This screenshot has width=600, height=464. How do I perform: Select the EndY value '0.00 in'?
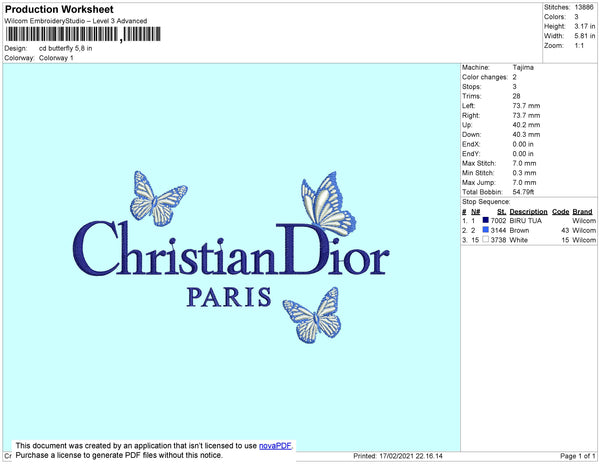click(x=523, y=153)
